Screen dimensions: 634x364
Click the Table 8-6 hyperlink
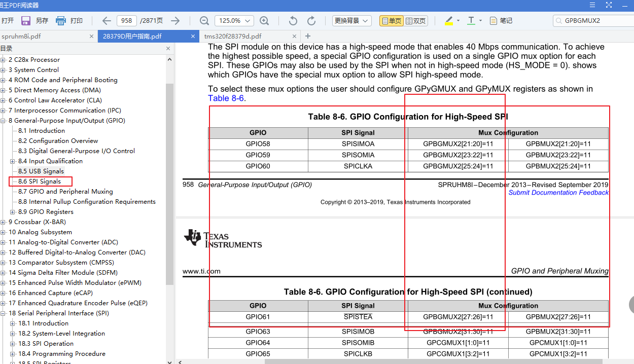pos(226,98)
